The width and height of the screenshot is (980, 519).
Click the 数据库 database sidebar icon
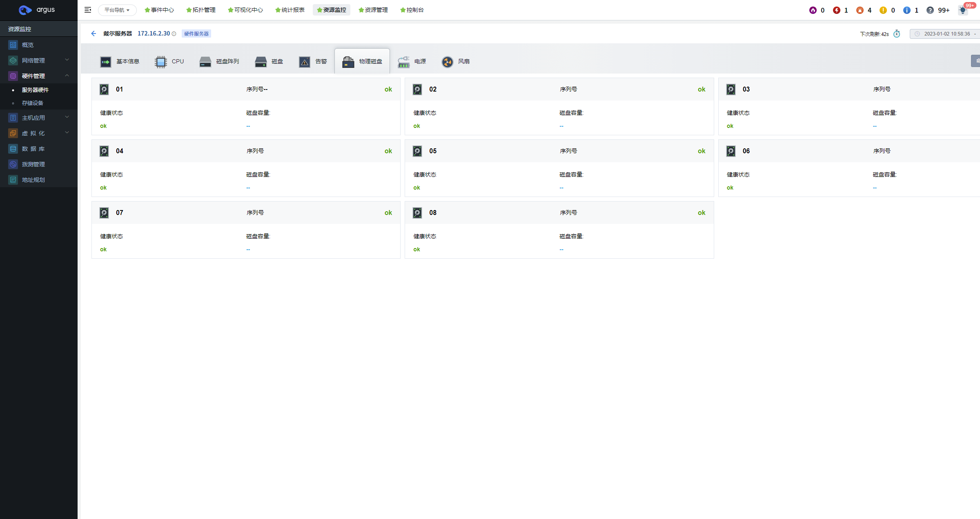coord(13,149)
